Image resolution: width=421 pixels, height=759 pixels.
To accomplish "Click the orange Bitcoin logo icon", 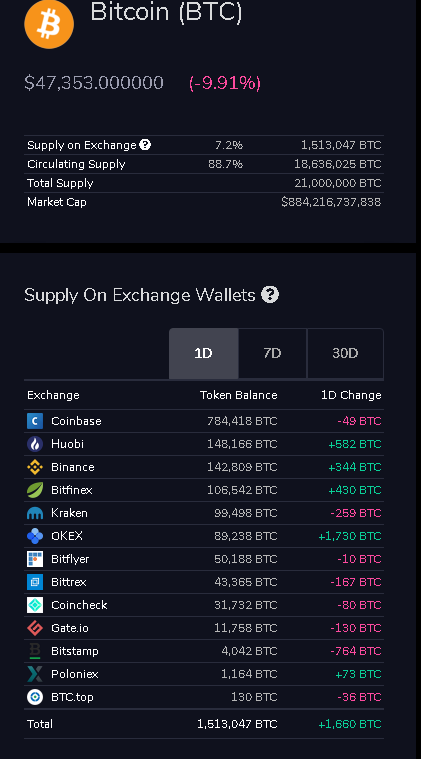I will (49, 24).
